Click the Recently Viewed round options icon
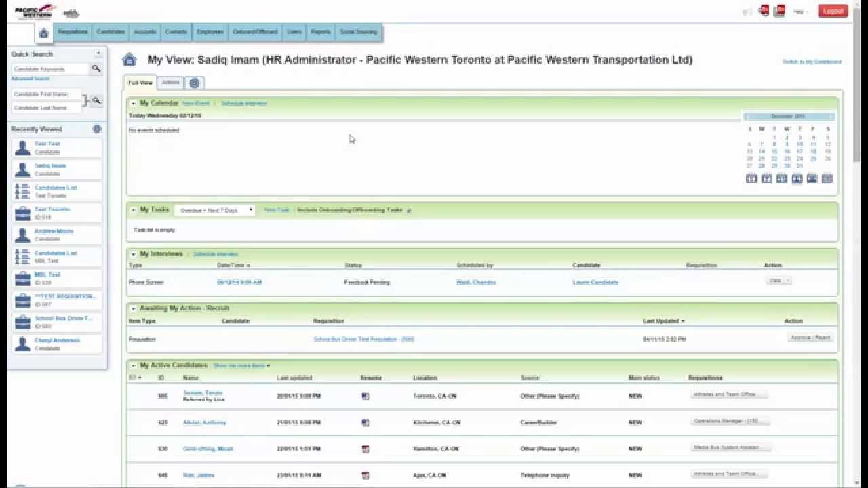Viewport: 868px width, 488px height. coord(97,129)
